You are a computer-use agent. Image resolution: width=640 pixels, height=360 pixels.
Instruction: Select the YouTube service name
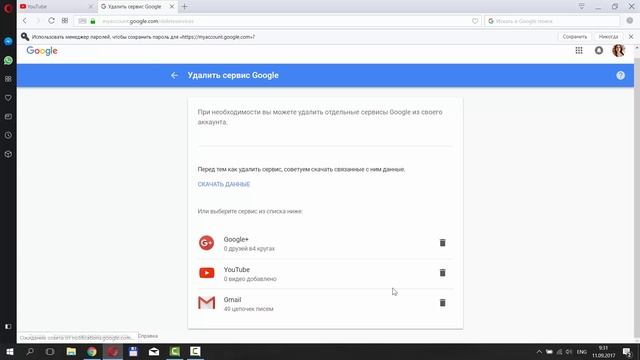[x=237, y=269]
